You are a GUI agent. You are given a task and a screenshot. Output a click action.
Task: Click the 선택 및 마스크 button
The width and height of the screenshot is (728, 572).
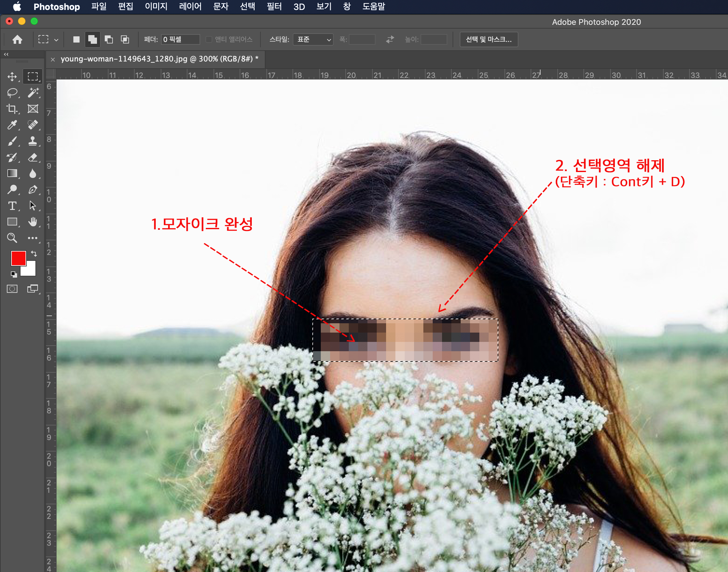(488, 39)
